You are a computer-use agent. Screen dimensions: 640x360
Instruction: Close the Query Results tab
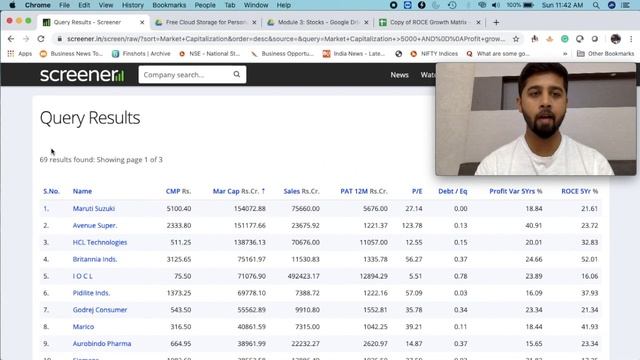pos(142,22)
